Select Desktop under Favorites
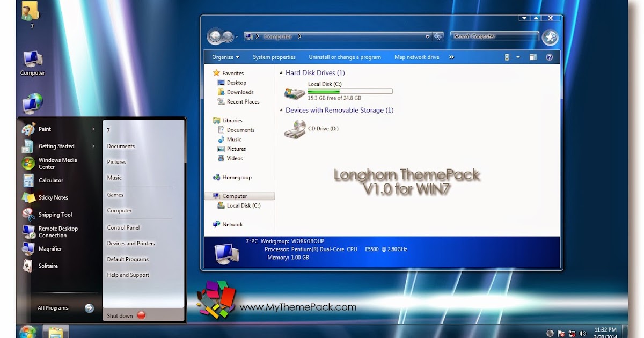This screenshot has height=338, width=644. pyautogui.click(x=232, y=83)
